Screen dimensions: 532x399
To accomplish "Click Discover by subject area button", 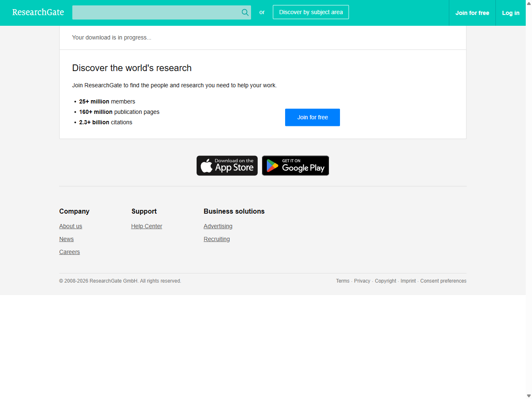I will click(x=311, y=12).
